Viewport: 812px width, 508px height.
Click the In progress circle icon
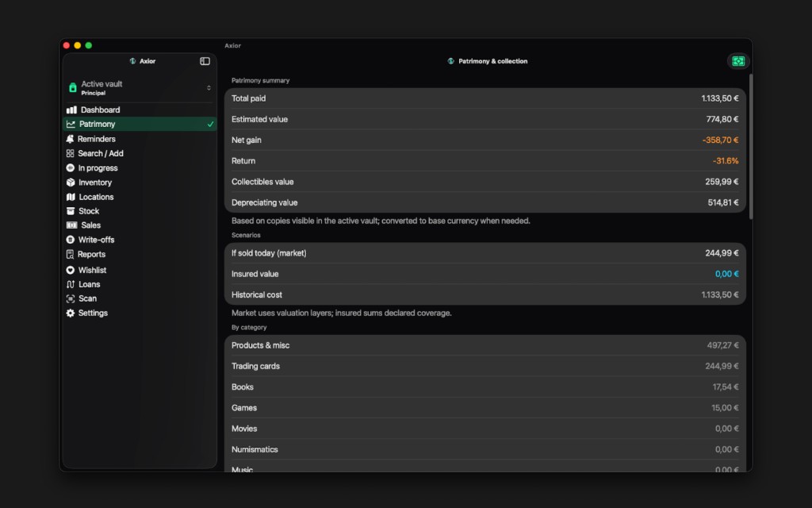click(71, 168)
